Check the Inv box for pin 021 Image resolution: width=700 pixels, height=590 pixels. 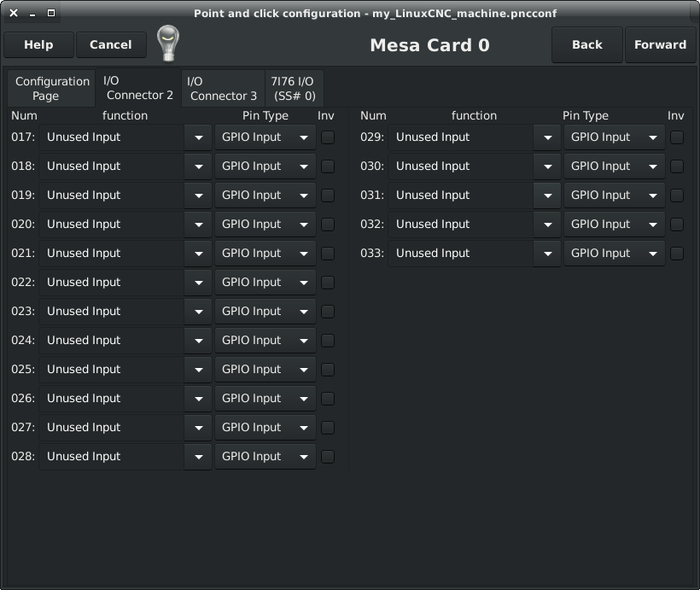pos(328,254)
